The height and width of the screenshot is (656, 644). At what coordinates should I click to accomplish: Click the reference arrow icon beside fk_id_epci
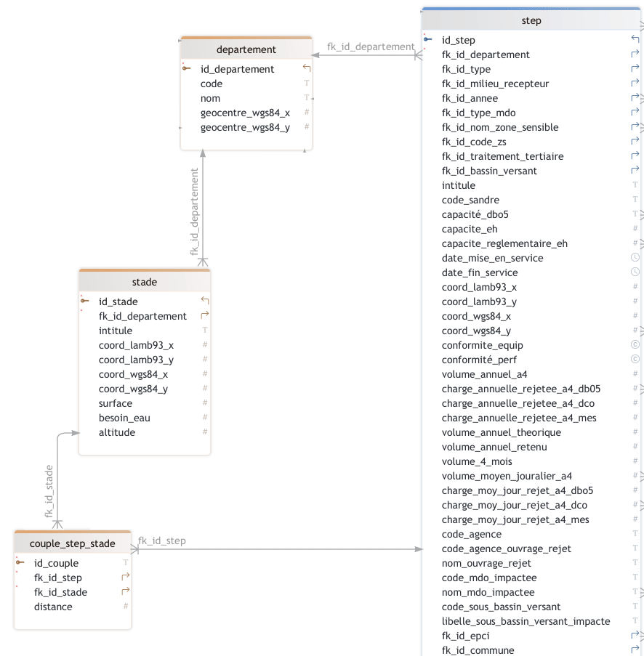pos(635,636)
